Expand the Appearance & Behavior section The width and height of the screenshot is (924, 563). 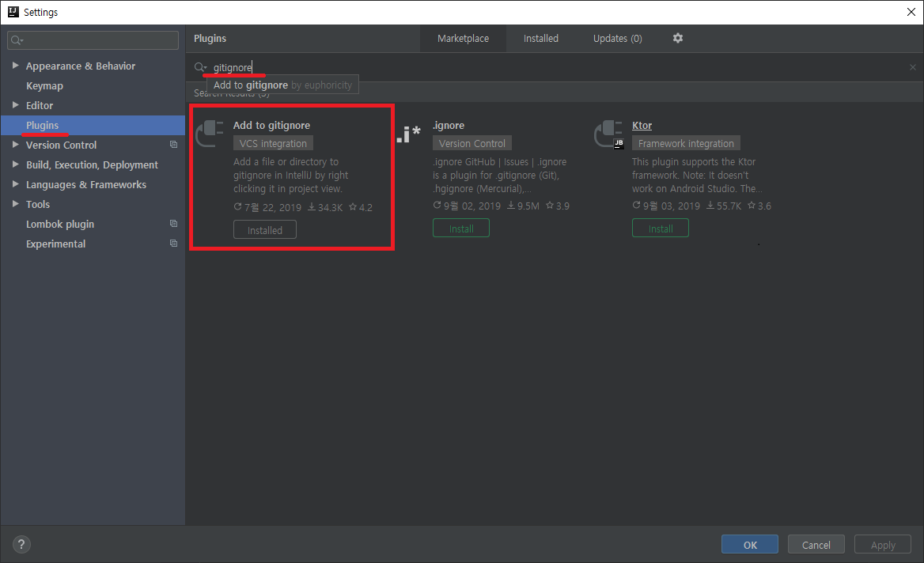pyautogui.click(x=15, y=66)
